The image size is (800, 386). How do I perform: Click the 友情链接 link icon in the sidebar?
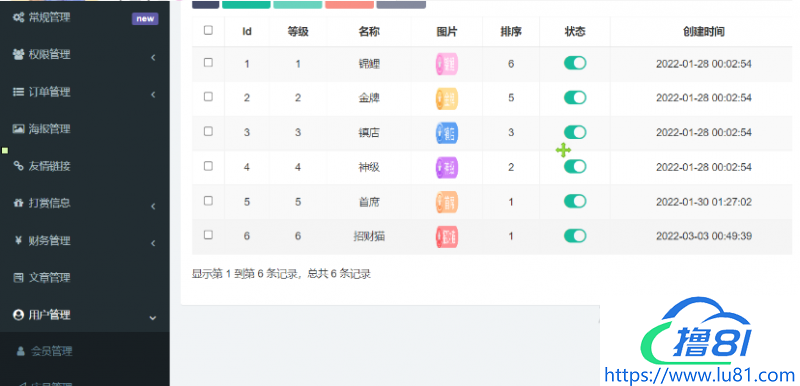click(18, 166)
